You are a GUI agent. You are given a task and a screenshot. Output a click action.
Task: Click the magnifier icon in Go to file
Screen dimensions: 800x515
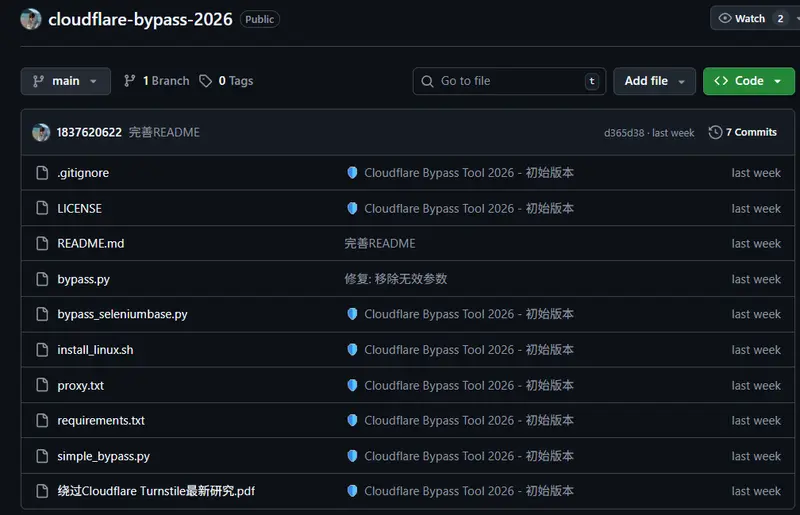click(x=428, y=81)
